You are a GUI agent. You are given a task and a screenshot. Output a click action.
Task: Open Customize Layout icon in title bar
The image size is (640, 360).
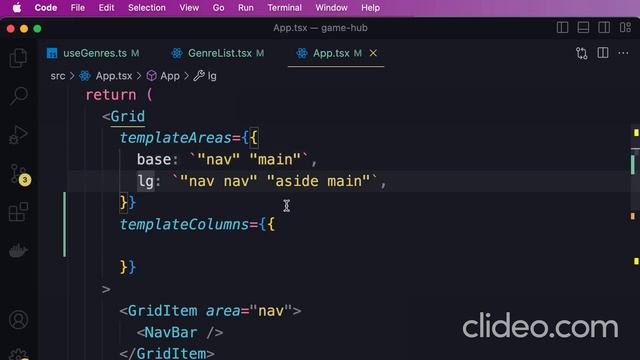click(625, 28)
